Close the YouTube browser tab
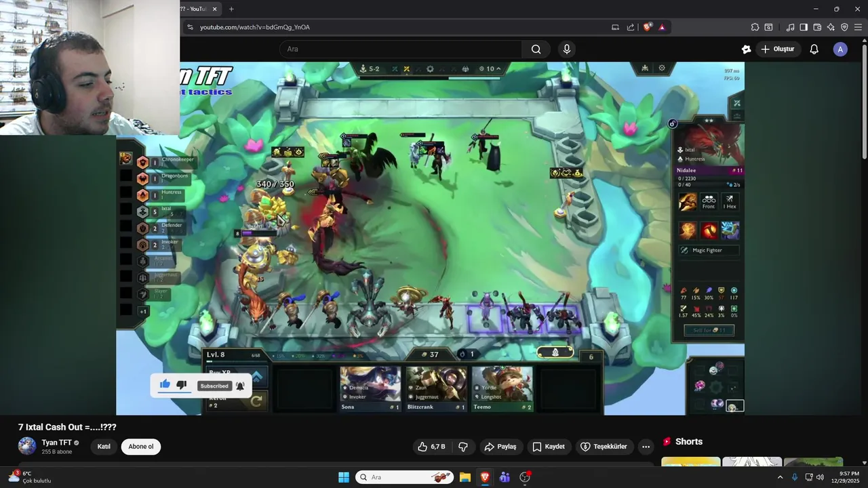 (x=215, y=9)
